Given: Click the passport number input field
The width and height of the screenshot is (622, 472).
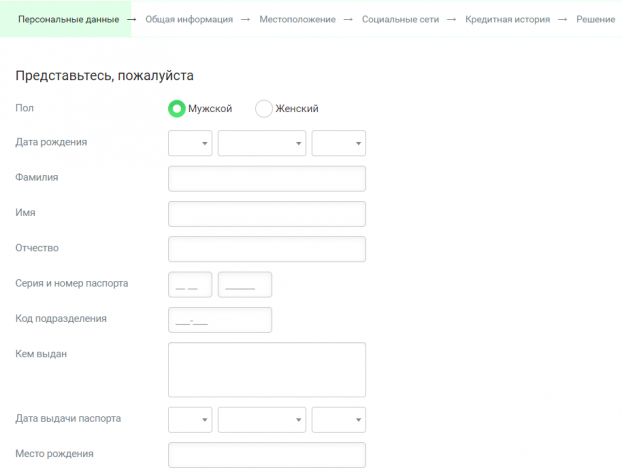Looking at the screenshot, I should point(245,284).
